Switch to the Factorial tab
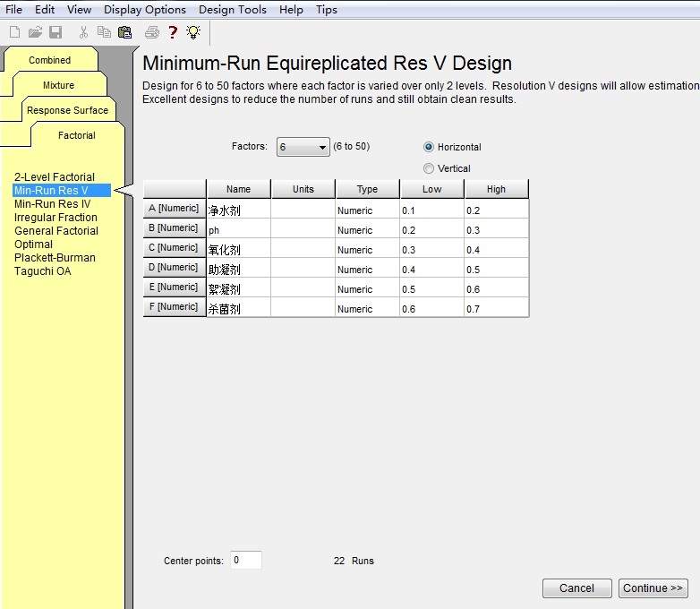Image resolution: width=700 pixels, height=609 pixels. (77, 135)
